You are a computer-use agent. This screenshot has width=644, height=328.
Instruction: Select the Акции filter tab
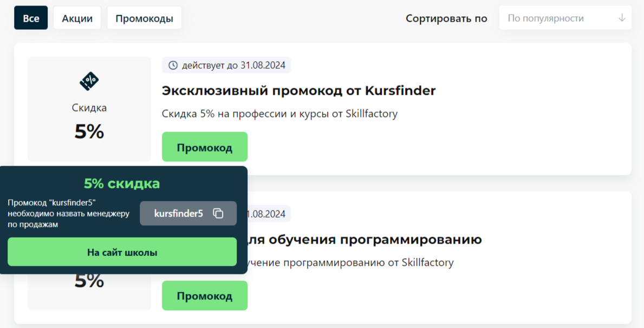(77, 18)
